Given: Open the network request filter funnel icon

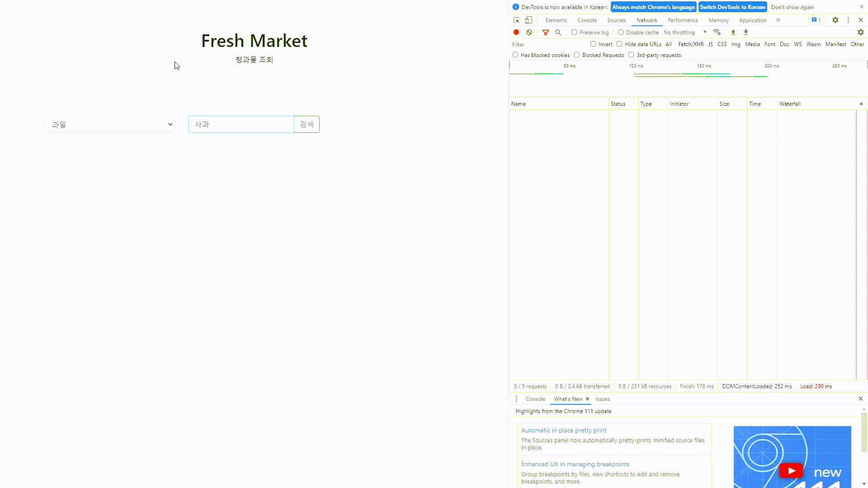Looking at the screenshot, I should click(x=546, y=32).
